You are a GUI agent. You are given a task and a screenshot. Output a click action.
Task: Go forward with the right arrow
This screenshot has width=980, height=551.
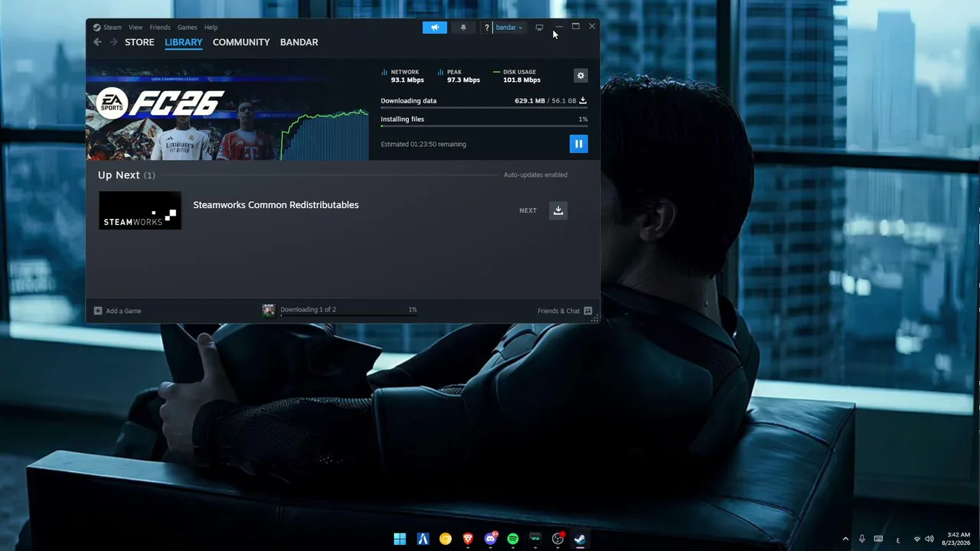tap(113, 42)
